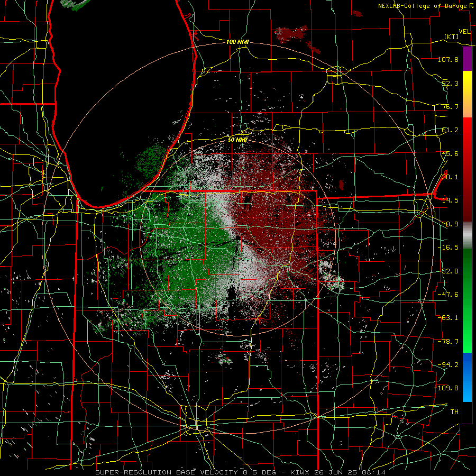Viewport: 476px width, 476px height.
Task: Click the -47.6 velocity scale value
Action: point(448,295)
